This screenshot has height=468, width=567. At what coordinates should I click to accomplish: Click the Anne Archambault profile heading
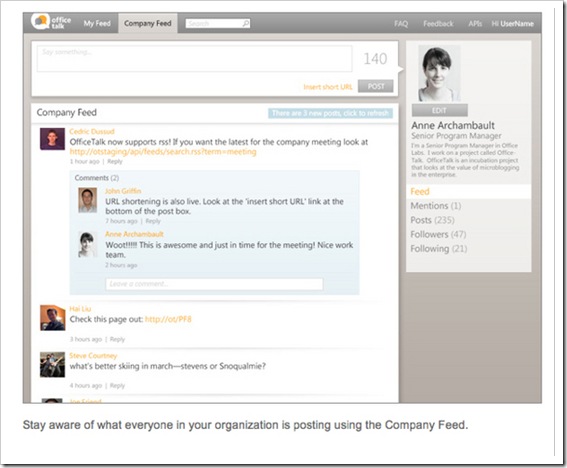[453, 125]
